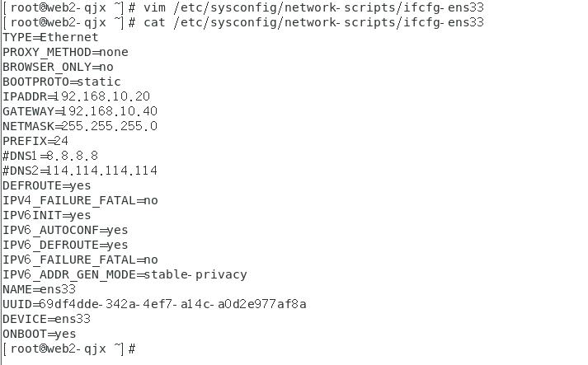Click the NETMASK 255.255.255.0 value

pyautogui.click(x=109, y=126)
